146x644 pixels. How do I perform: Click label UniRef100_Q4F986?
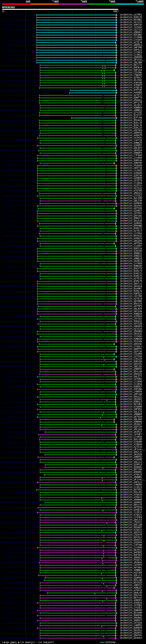[x=131, y=47]
